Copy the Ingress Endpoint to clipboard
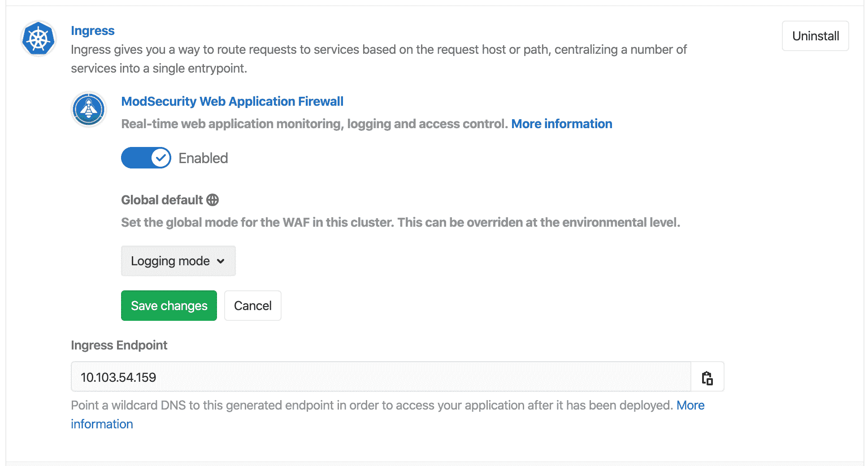The image size is (868, 466). point(707,377)
